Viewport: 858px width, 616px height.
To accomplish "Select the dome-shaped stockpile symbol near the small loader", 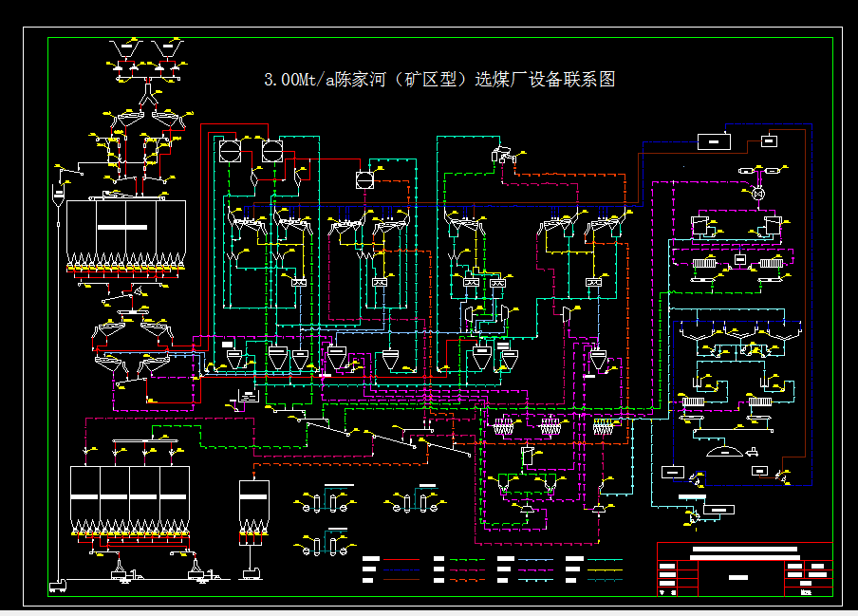I will (x=725, y=452).
